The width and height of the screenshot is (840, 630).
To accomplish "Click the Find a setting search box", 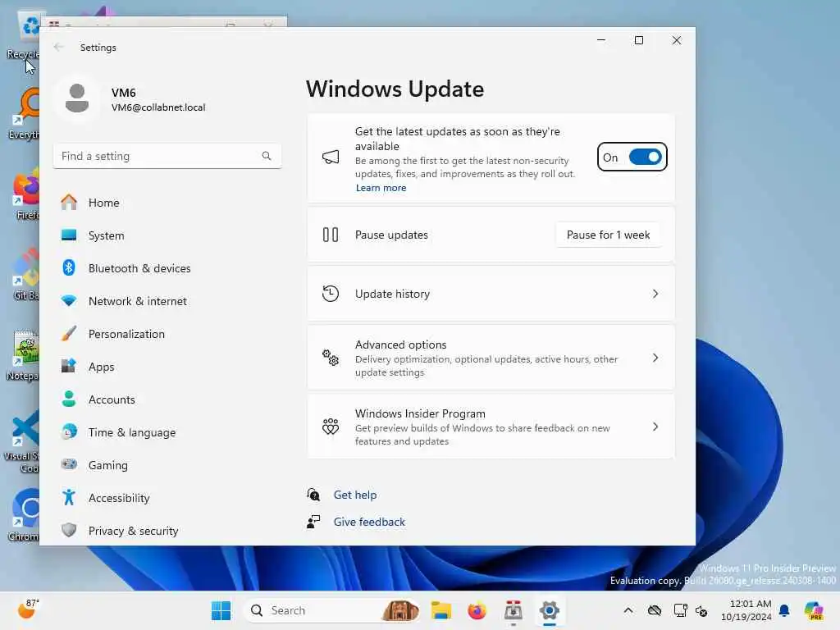I will [x=167, y=156].
